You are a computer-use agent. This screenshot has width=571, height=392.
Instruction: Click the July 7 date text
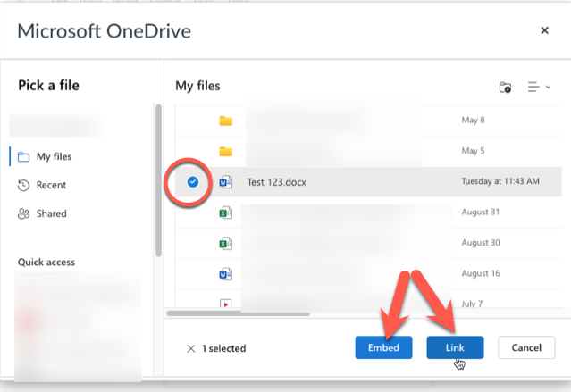[x=472, y=304]
